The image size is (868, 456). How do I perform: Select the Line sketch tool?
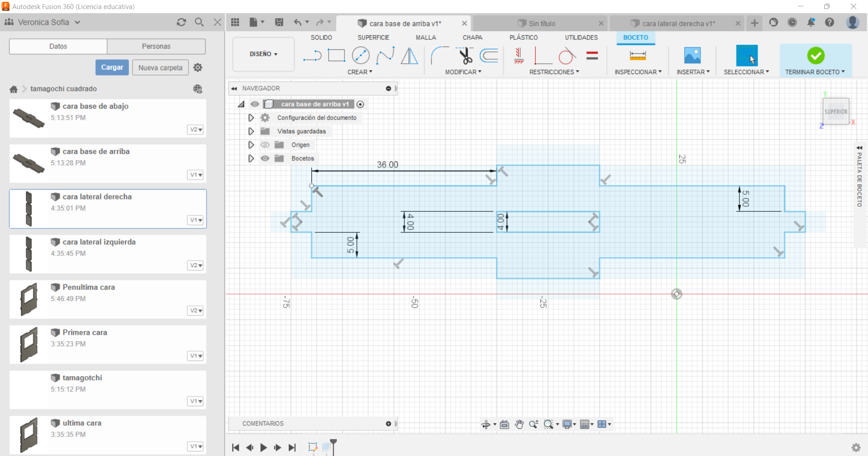click(312, 56)
